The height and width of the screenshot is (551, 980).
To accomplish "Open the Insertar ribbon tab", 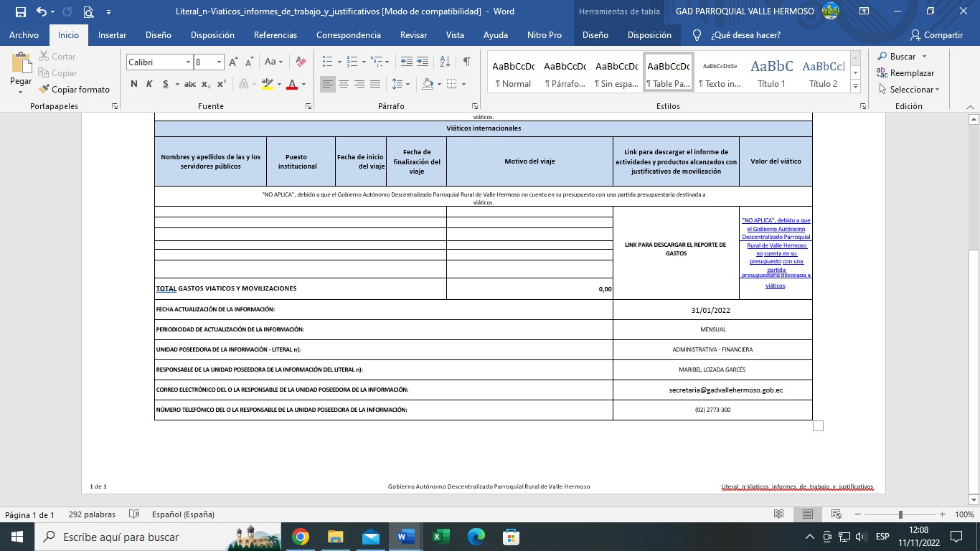I will pos(112,35).
